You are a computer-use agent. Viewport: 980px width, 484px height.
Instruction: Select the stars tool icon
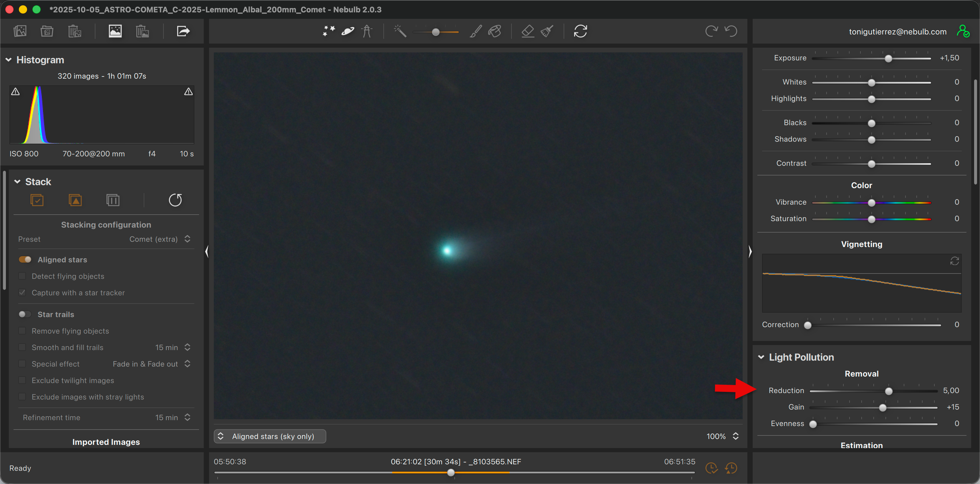(x=329, y=31)
